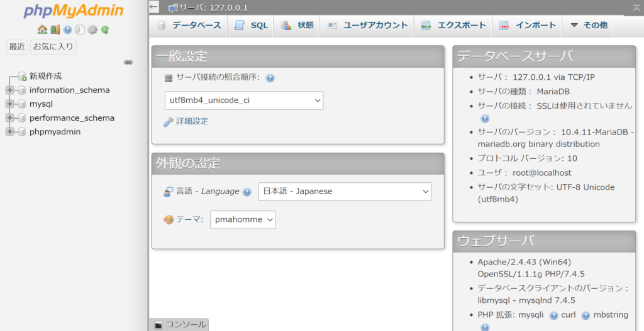
Task: Switch to the SQL tab
Action: 251,26
